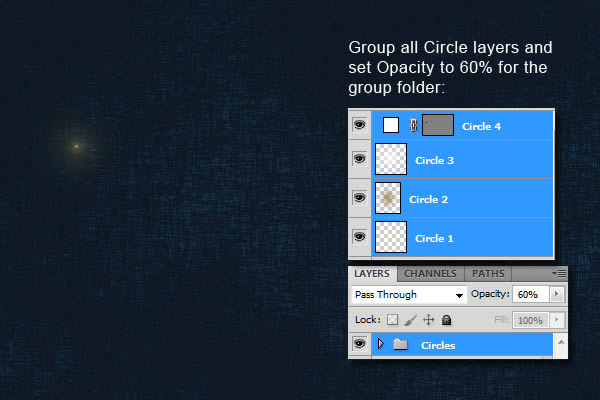Click the Circles group folder icon

[x=400, y=345]
